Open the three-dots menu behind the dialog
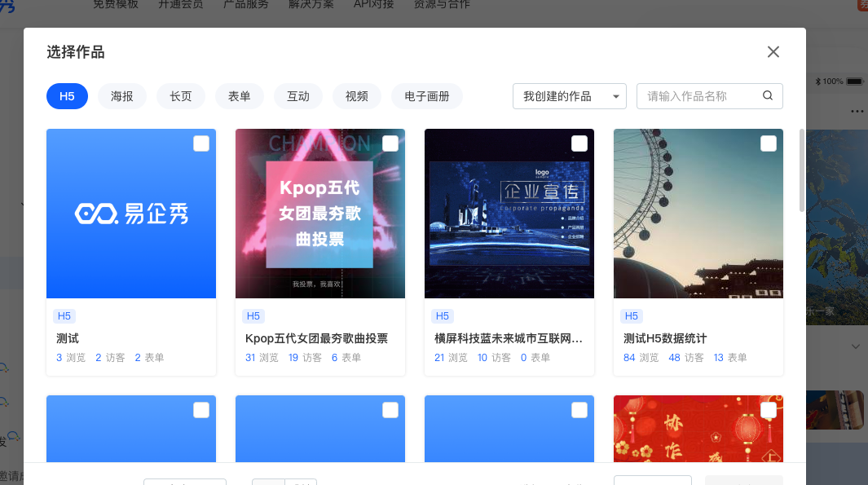The width and height of the screenshot is (868, 485). click(857, 112)
